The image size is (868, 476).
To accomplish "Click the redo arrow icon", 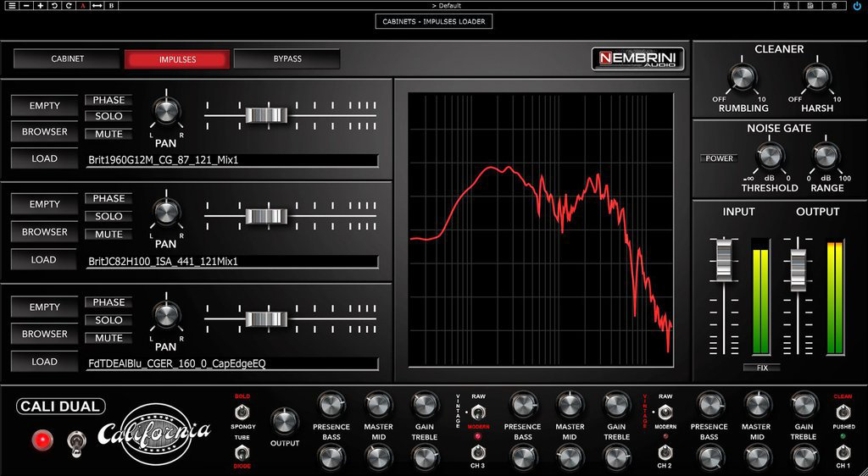I will pos(69,6).
